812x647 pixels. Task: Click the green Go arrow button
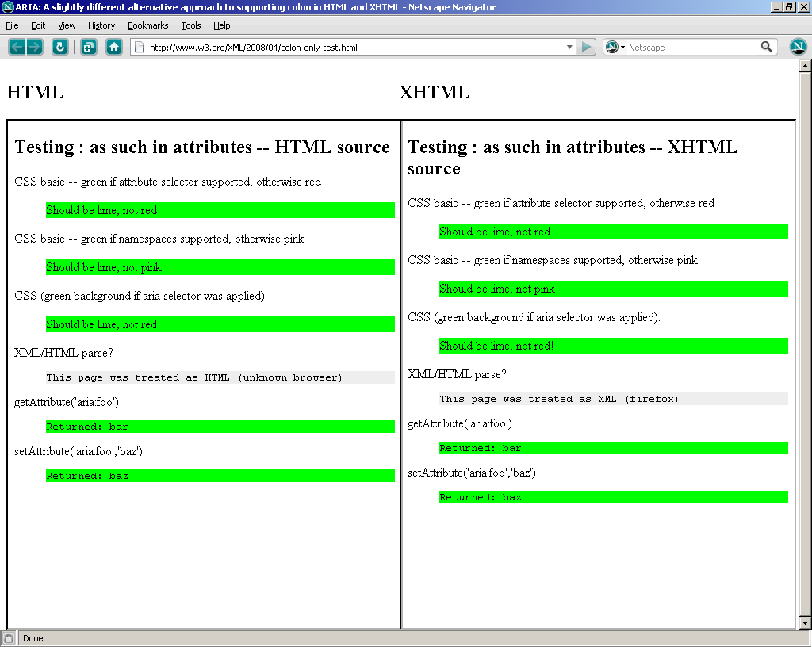click(x=586, y=47)
